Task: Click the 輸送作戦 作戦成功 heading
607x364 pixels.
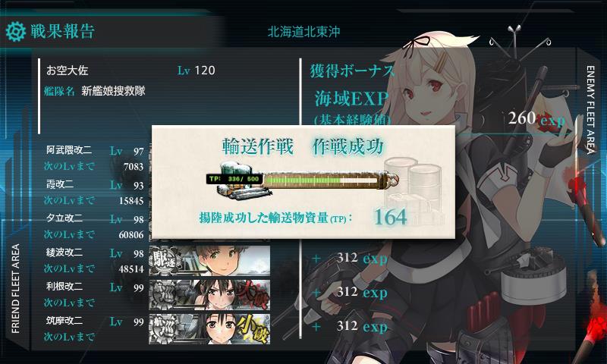Action: tap(303, 146)
